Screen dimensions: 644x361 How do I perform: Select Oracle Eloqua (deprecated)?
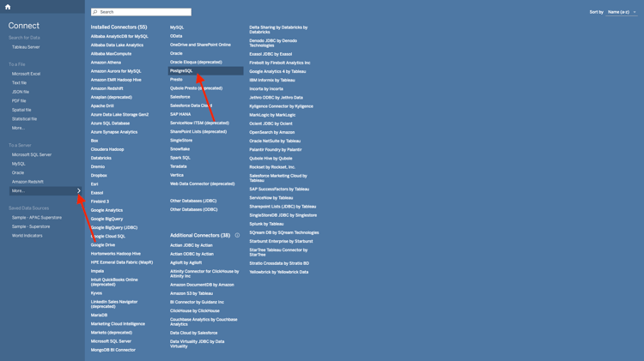pos(196,62)
